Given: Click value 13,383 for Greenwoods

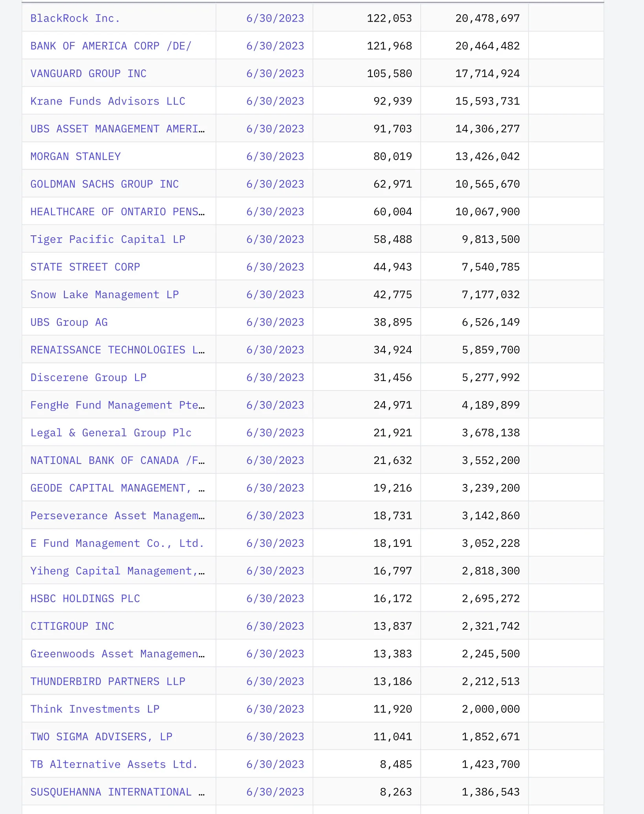Looking at the screenshot, I should tap(393, 654).
